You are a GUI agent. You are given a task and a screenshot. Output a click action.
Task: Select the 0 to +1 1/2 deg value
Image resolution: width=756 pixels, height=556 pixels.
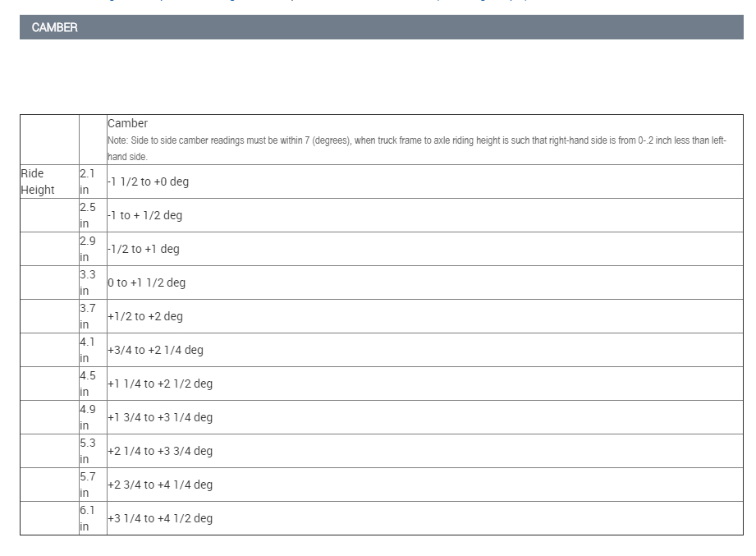pyautogui.click(x=147, y=283)
